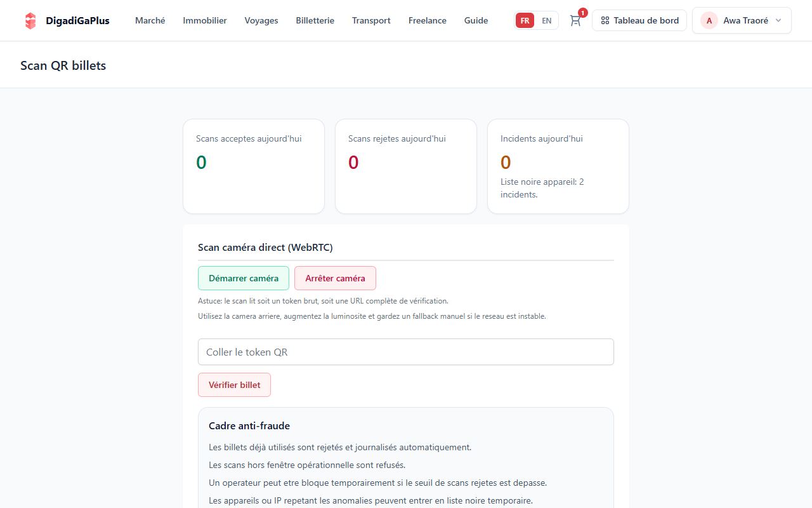Expand the Awa Traoré account chevron
The height and width of the screenshot is (508, 812).
pos(778,20)
